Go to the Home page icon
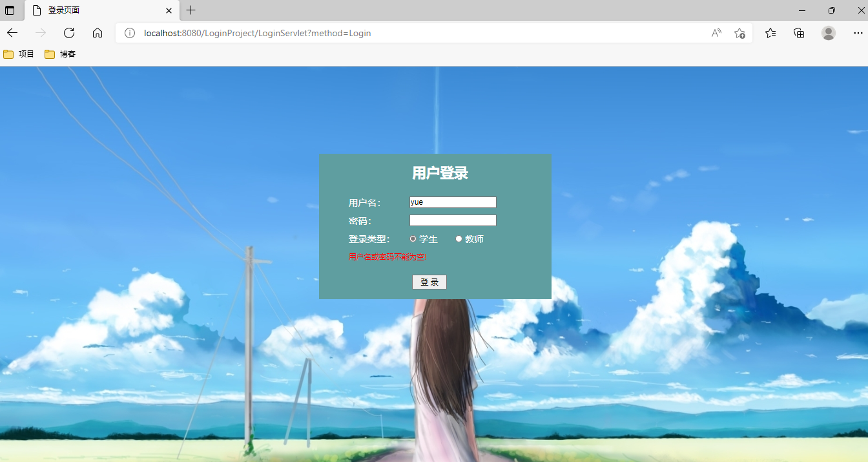Viewport: 868px width, 462px height. 98,33
